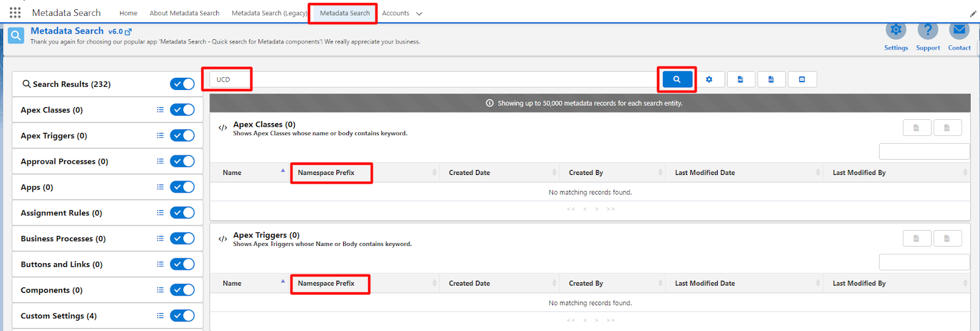The image size is (980, 331).
Task: Click list icon beside Business Processes (0)
Action: coord(160,239)
